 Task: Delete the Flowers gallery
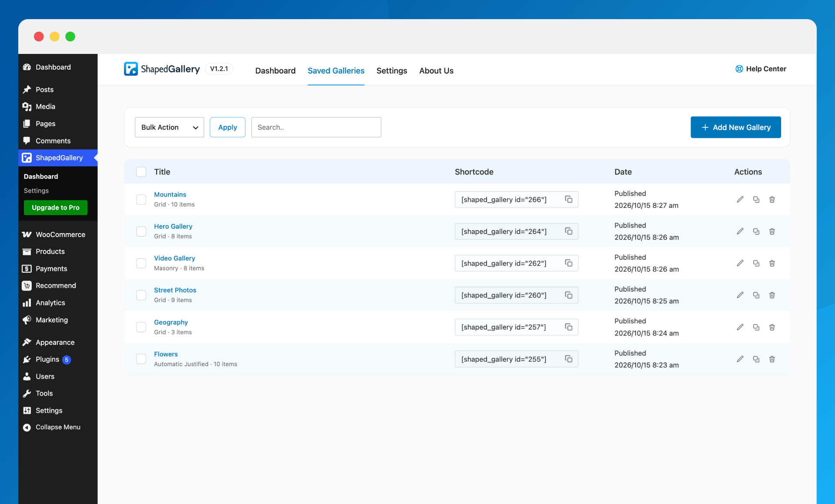pos(772,359)
